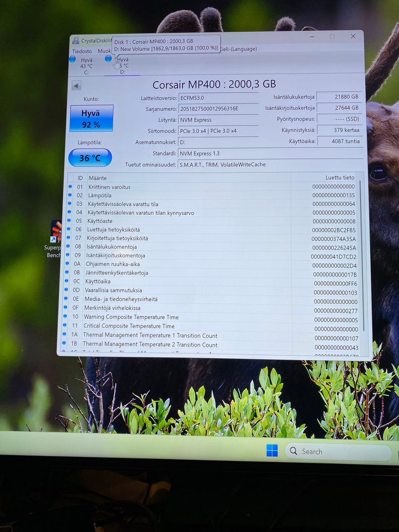Image resolution: width=399 pixels, height=532 pixels.
Task: Click the status dot for row 0C Käyttöaika
Action: point(66,281)
